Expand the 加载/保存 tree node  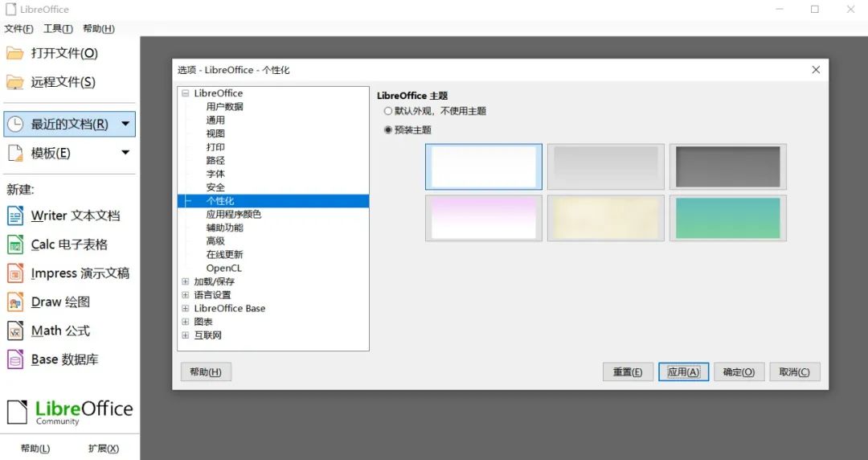(x=186, y=281)
